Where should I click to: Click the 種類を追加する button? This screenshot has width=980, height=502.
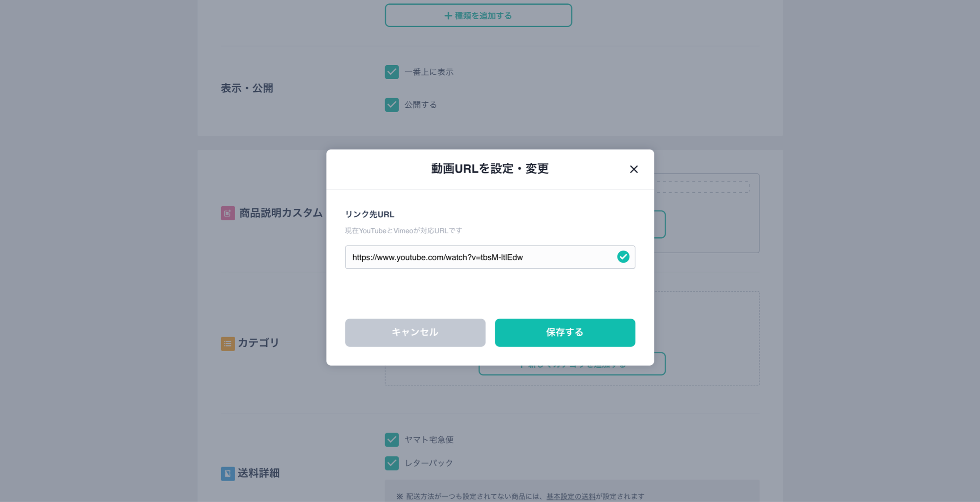point(478,16)
